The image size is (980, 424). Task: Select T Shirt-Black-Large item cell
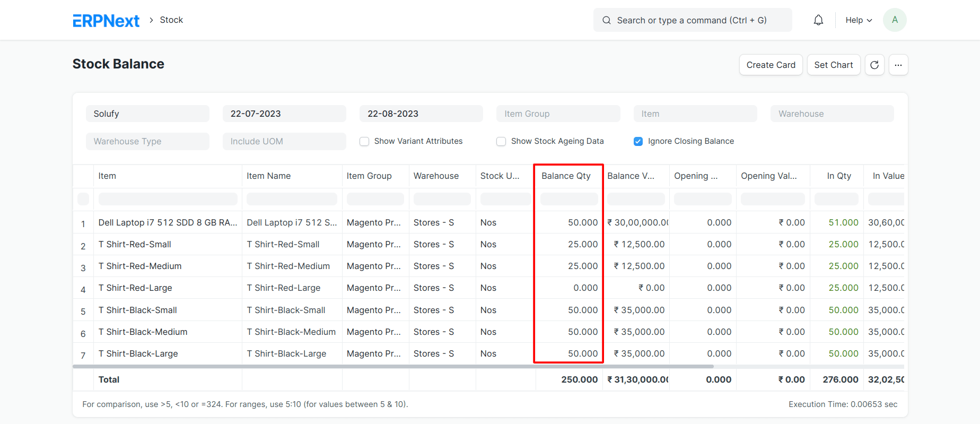(168, 354)
